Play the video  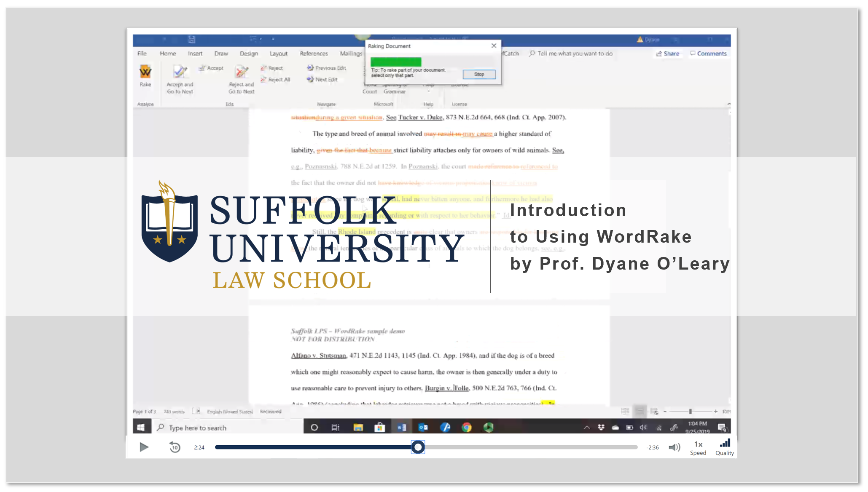point(144,447)
